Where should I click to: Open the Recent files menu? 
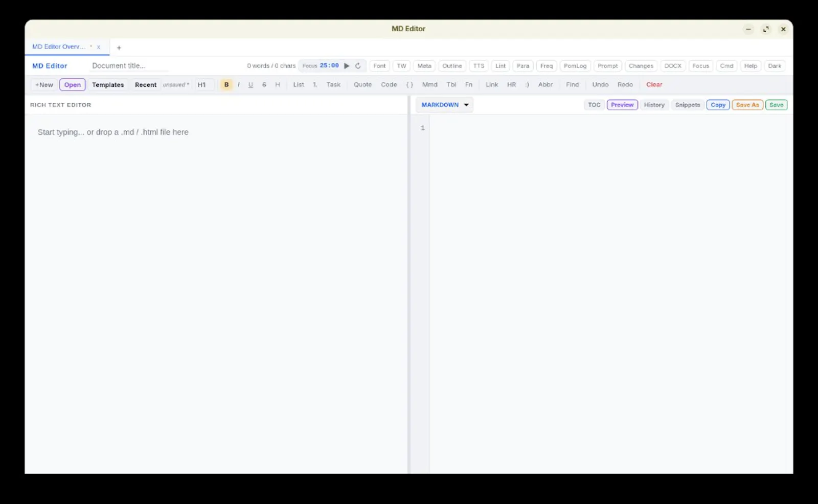pos(146,85)
